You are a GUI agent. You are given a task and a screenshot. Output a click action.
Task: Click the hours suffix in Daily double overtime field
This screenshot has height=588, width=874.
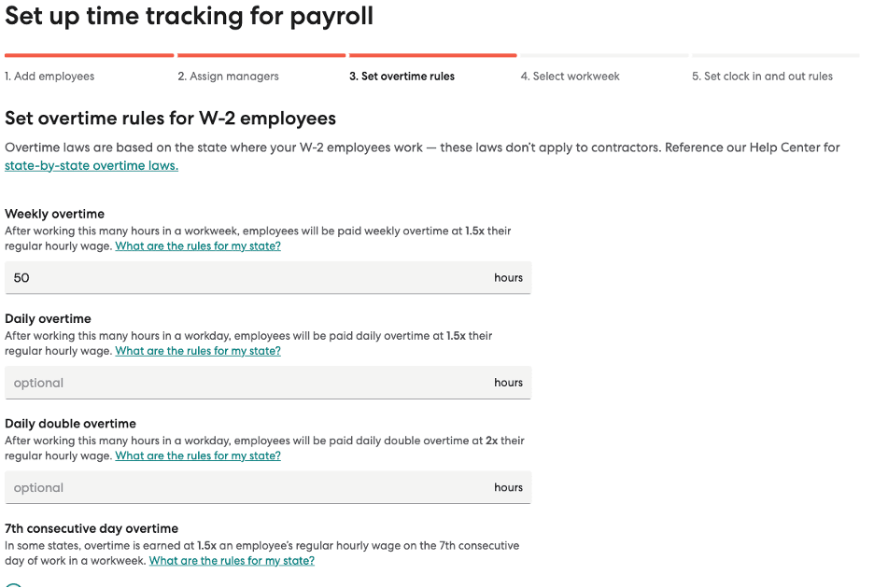coord(508,487)
